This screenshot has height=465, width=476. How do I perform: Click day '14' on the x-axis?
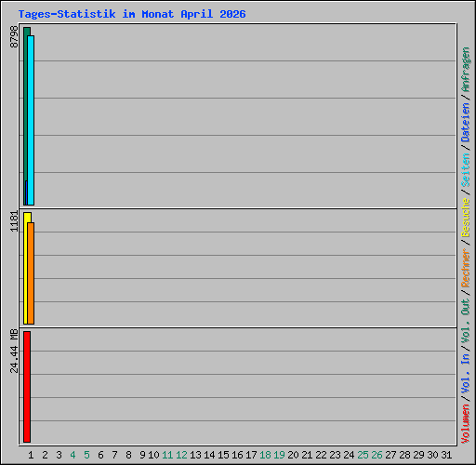pyautogui.click(x=209, y=455)
